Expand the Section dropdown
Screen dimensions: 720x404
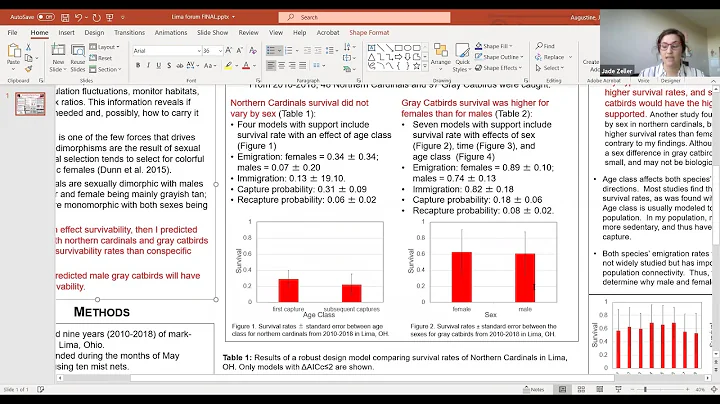105,69
